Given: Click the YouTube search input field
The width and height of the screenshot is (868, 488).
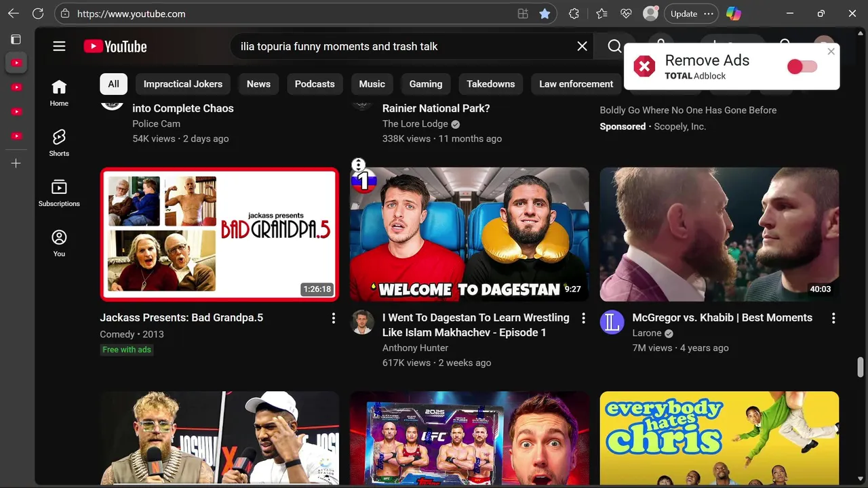Looking at the screenshot, I should [403, 46].
